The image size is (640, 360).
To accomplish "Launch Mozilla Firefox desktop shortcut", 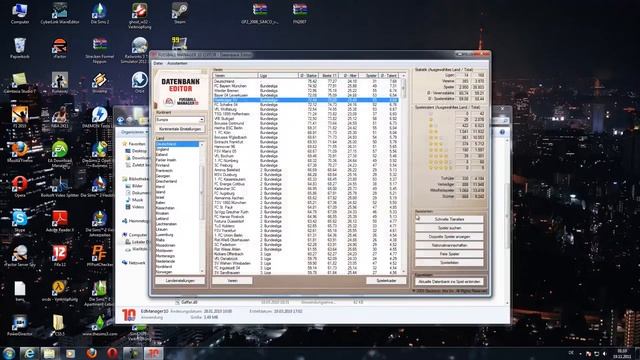I will click(20, 152).
